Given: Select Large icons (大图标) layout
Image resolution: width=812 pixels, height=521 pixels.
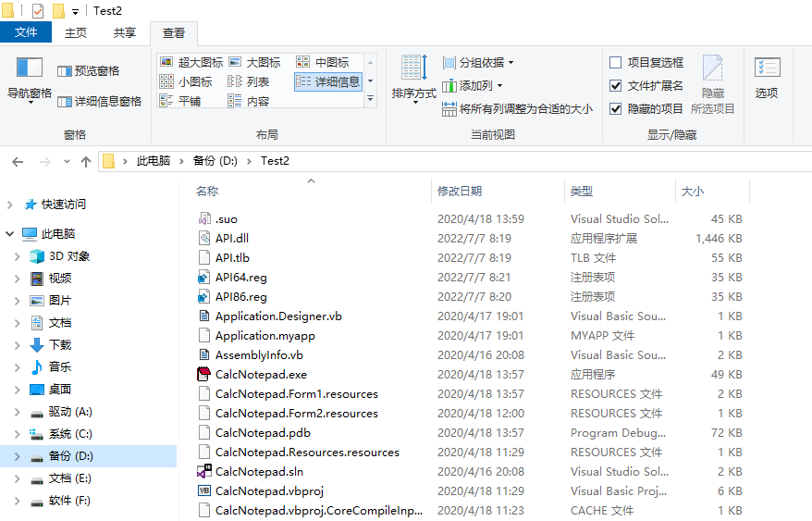Looking at the screenshot, I should pyautogui.click(x=254, y=62).
